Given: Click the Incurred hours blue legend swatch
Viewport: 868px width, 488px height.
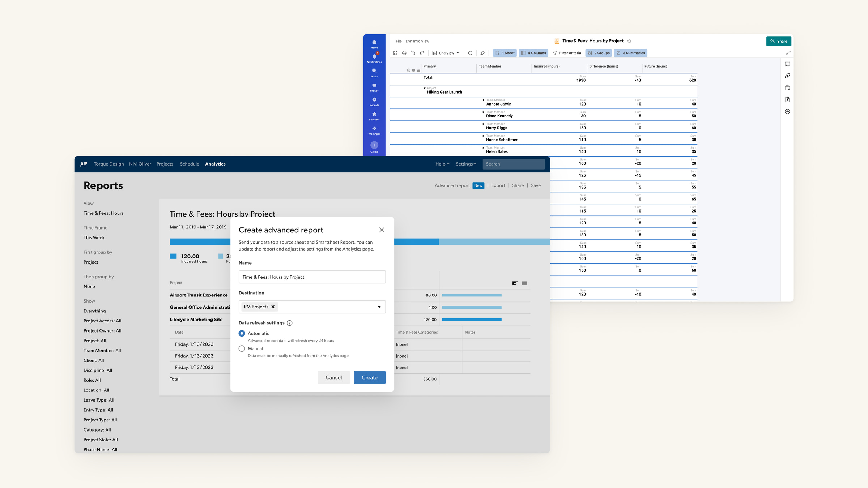Looking at the screenshot, I should click(x=173, y=256).
